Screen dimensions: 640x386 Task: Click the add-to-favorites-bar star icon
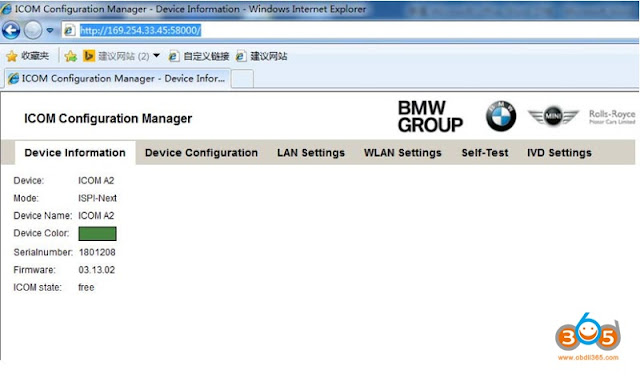[x=71, y=56]
